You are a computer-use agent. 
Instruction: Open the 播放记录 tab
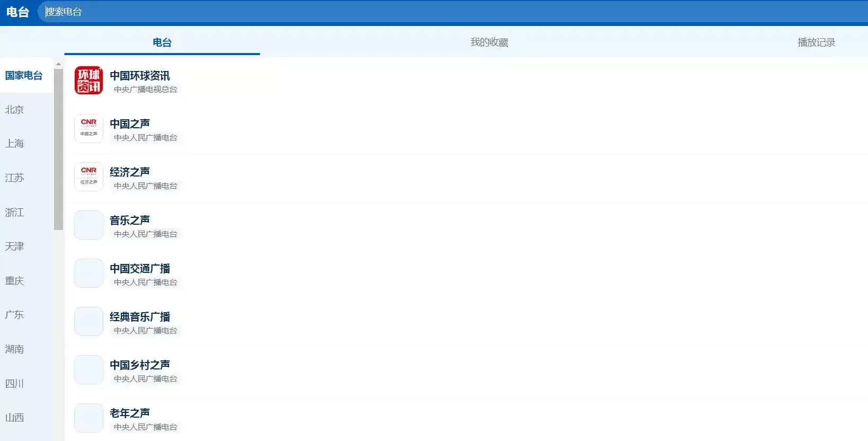(816, 42)
